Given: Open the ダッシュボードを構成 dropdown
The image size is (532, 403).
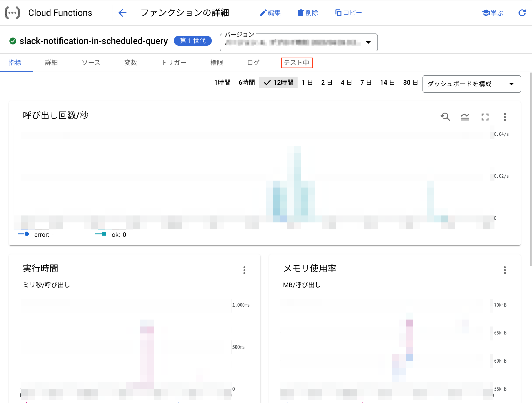Looking at the screenshot, I should (471, 84).
